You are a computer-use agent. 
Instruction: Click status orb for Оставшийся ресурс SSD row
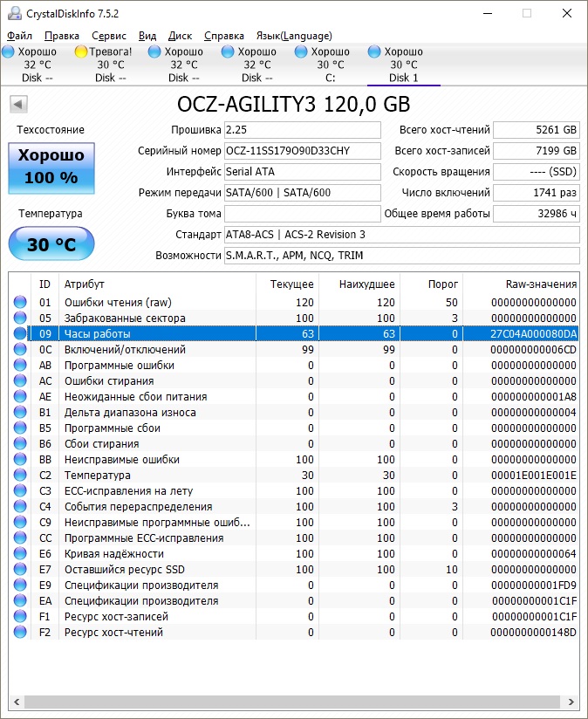click(20, 569)
